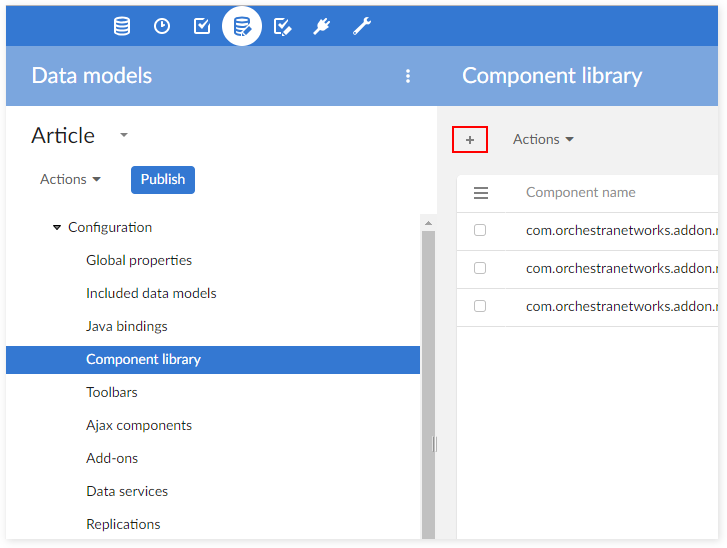Tick the third component row checkbox
The height and width of the screenshot is (548, 727).
[480, 306]
